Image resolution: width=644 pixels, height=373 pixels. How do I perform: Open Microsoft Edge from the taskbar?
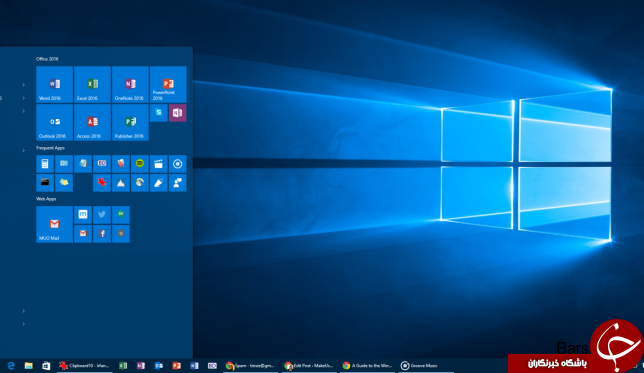click(x=11, y=366)
